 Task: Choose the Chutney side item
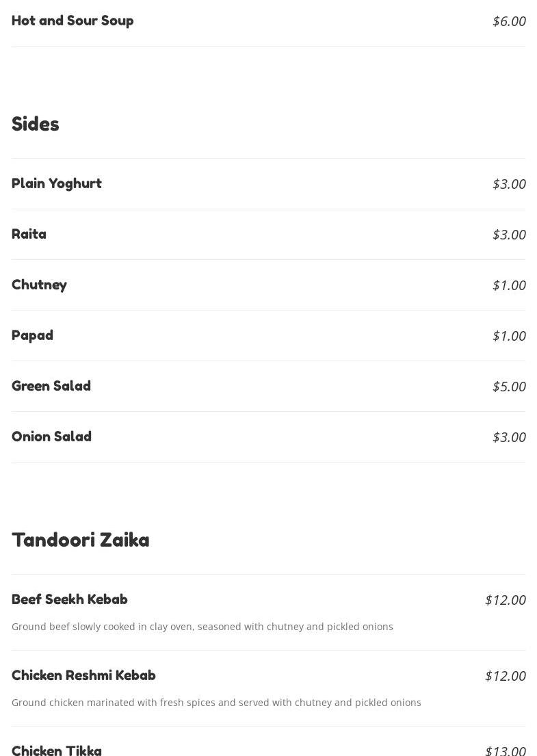pyautogui.click(x=39, y=285)
